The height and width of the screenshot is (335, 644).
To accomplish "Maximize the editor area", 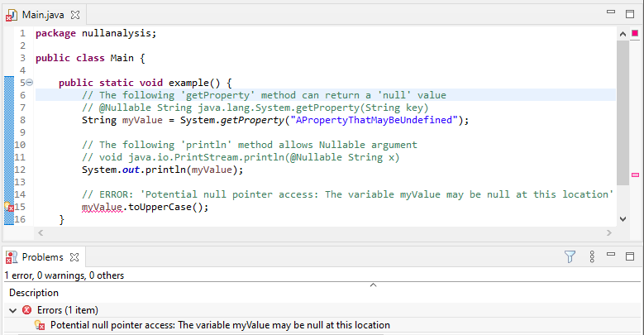I will 630,13.
